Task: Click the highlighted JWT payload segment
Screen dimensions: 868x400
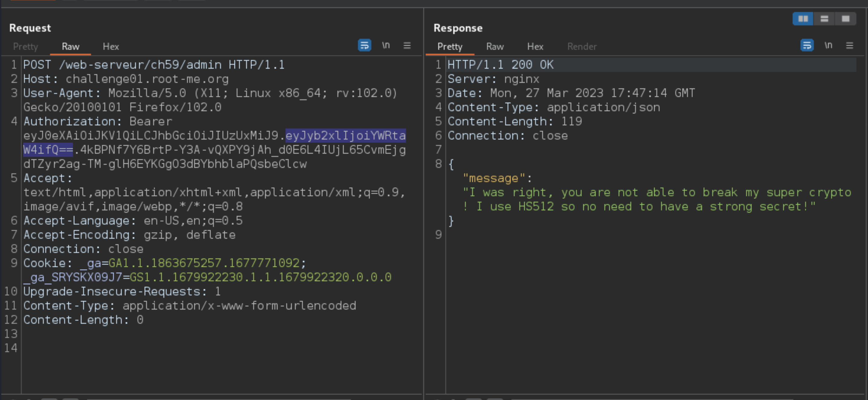Action: (x=346, y=136)
